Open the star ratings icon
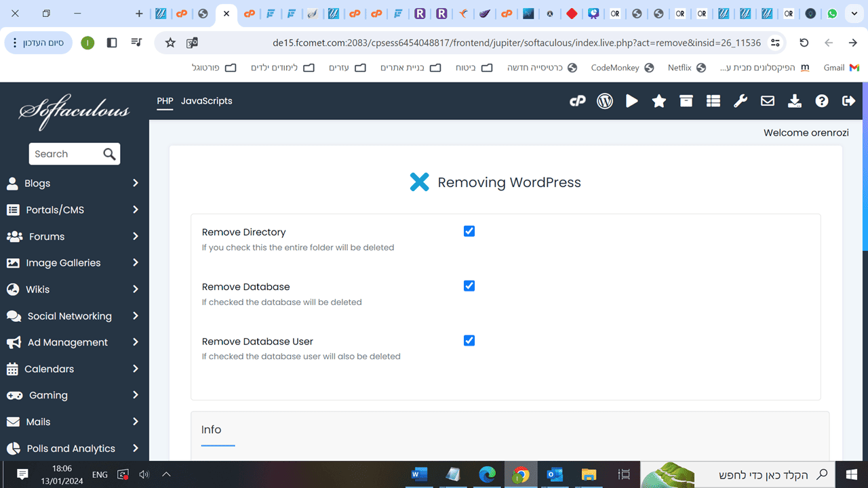Screen dimensions: 868x488 coord(659,101)
